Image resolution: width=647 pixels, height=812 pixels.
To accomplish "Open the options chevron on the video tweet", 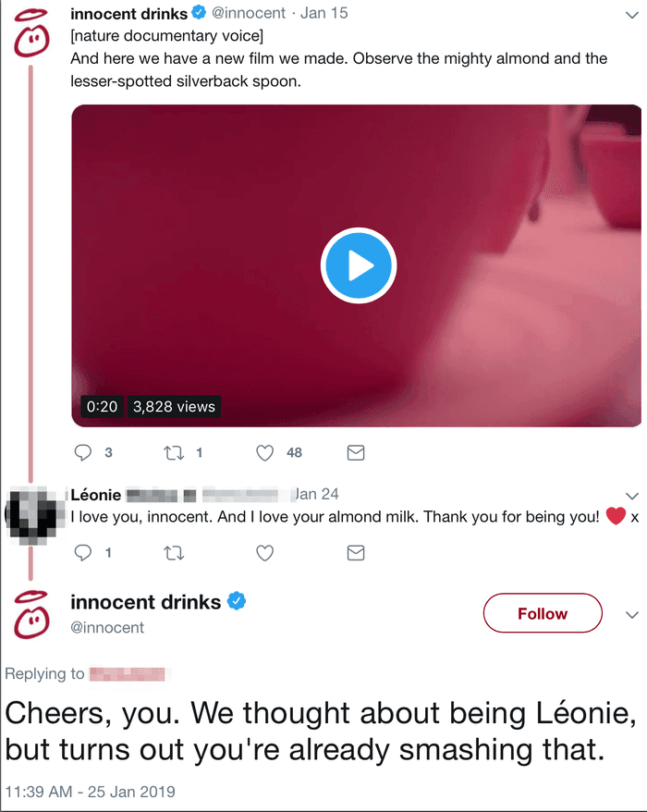I will click(x=632, y=13).
